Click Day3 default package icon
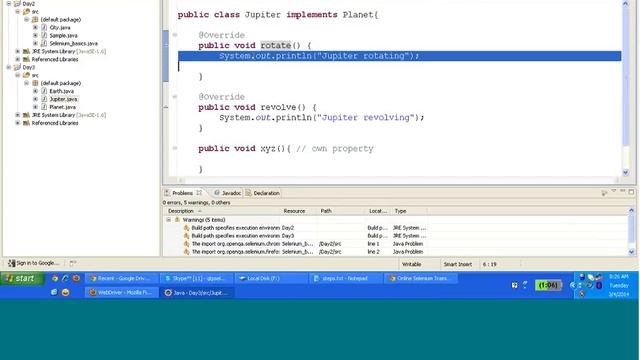The image size is (640, 360). click(x=35, y=83)
